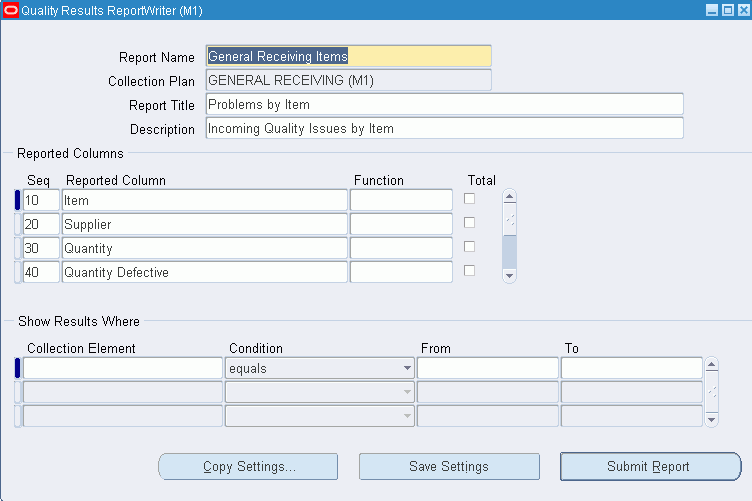The width and height of the screenshot is (752, 501).
Task: Click the Function field for Quantity row
Action: point(401,248)
